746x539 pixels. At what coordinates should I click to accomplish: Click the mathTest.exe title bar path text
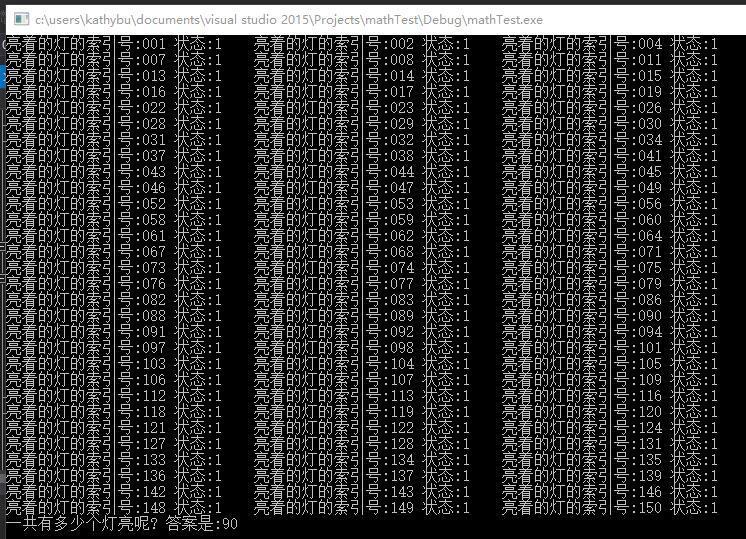(289, 20)
